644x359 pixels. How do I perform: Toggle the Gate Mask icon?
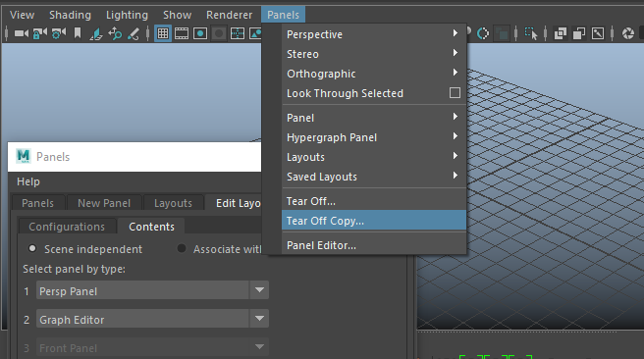tap(219, 33)
